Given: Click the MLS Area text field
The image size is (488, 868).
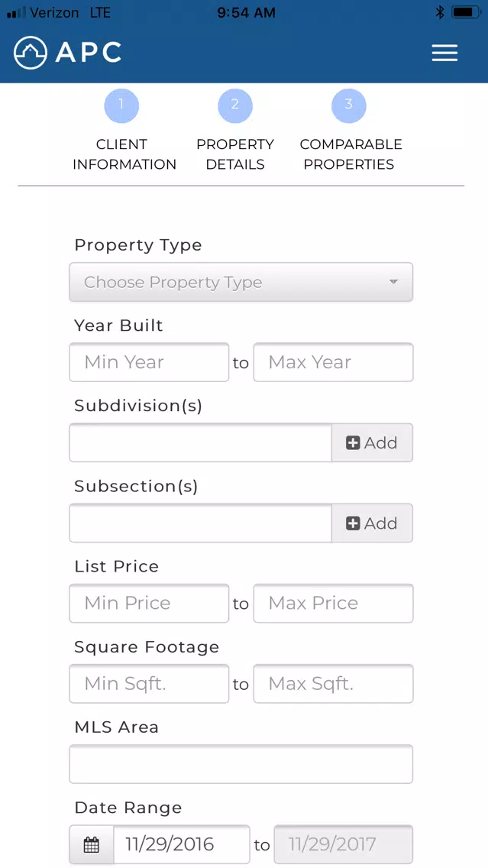Looking at the screenshot, I should coord(241,764).
